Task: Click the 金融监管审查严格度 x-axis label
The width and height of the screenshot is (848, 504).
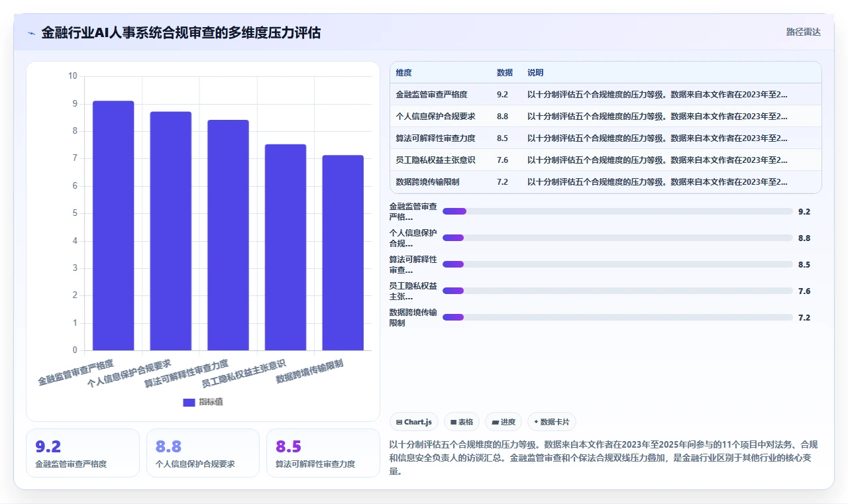Action: tap(76, 372)
